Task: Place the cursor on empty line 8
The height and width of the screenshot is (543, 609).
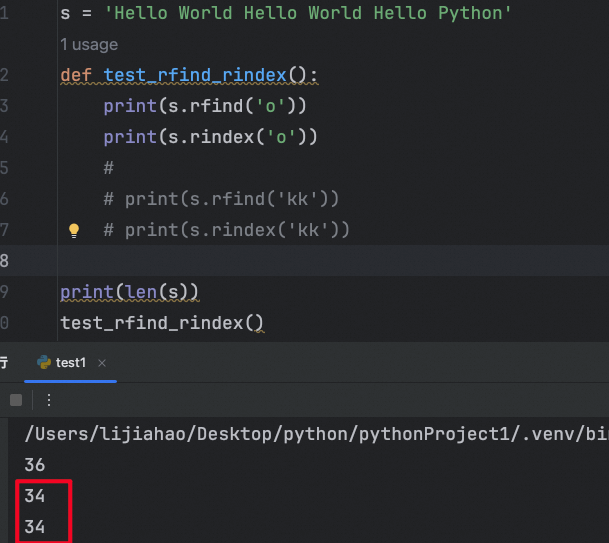Action: point(333,261)
